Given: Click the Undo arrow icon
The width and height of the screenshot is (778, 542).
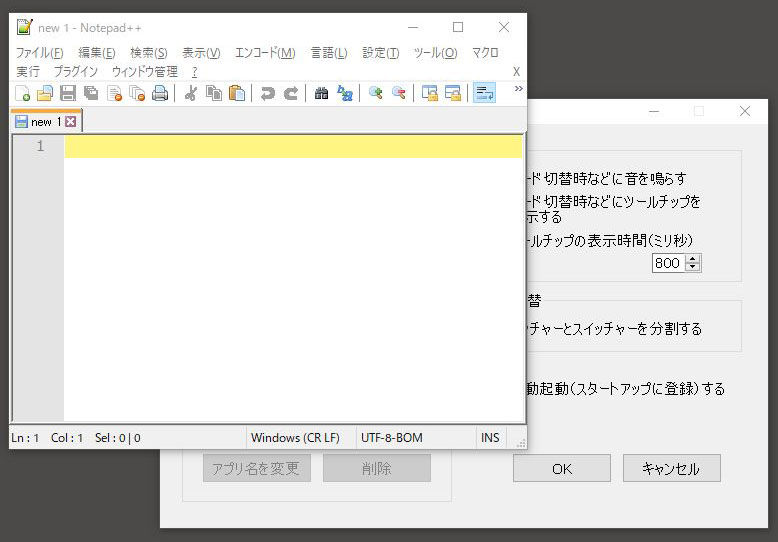Looking at the screenshot, I should (x=268, y=93).
